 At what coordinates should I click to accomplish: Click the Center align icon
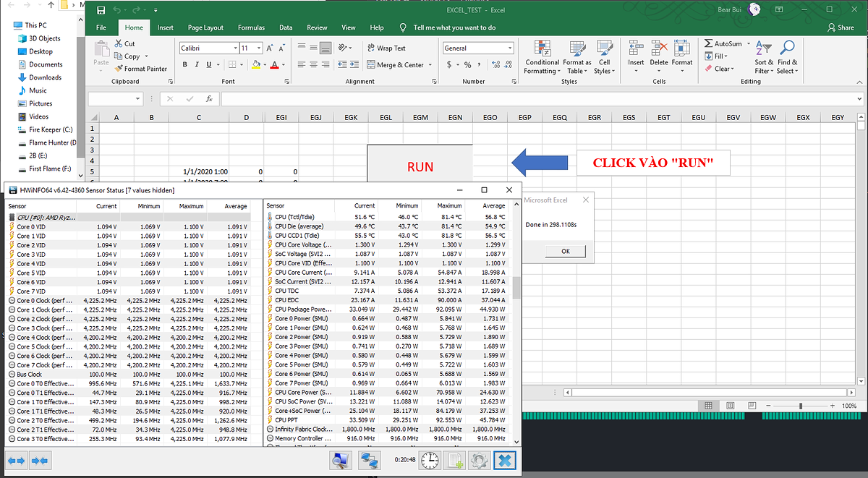click(x=314, y=64)
